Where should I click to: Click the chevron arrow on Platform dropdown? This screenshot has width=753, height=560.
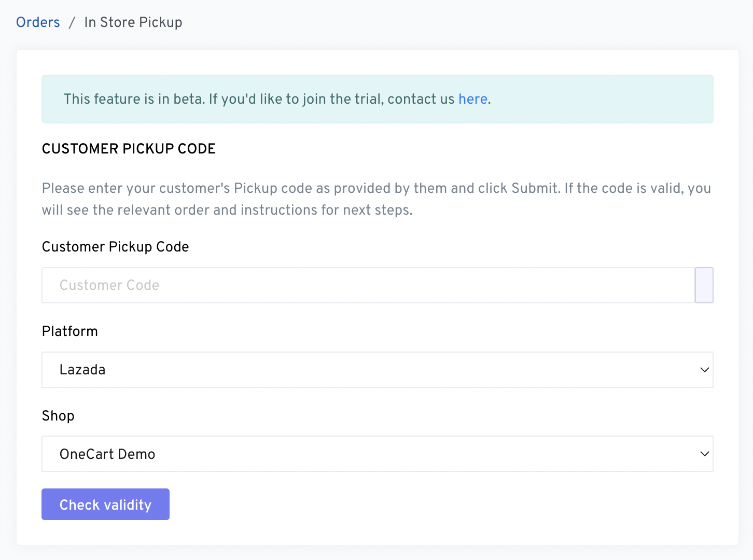click(x=704, y=370)
